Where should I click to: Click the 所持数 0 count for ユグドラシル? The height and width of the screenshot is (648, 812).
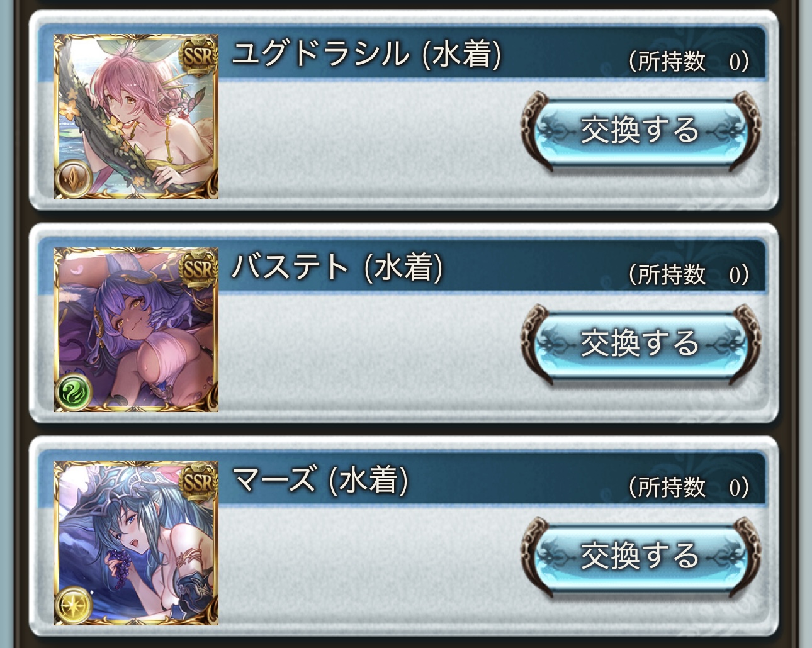689,61
